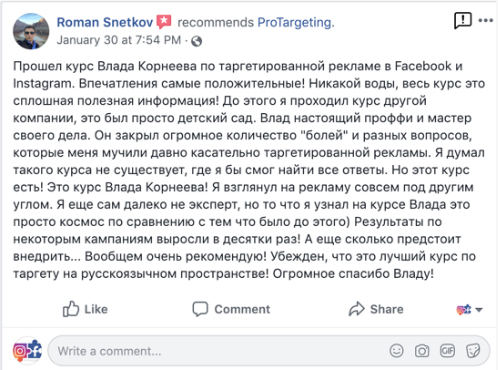Screen dimensions: 498x370
Task: Share the post with the Share arrow button
Action: point(376,309)
